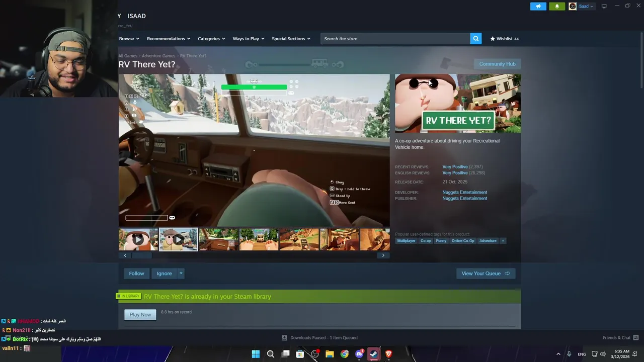Click the Steam taskbar icon
This screenshot has width=644, height=362.
click(x=374, y=354)
